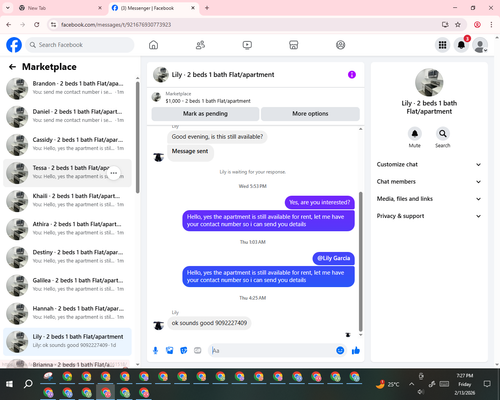Open Destiny's apartment conversation
Viewport: 500px width, 400px height.
pyautogui.click(x=67, y=257)
